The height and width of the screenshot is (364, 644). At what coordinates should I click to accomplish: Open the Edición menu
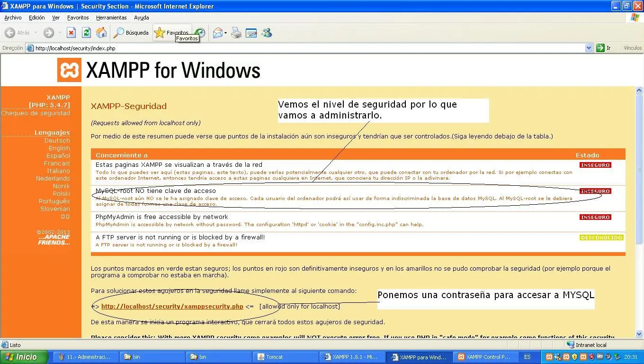36,18
